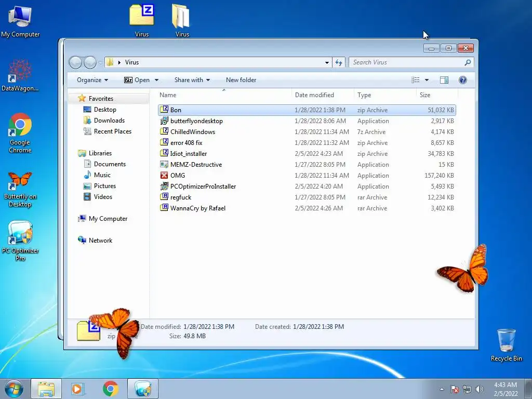Click the Windows Start orb
This screenshot has width=532, height=399.
click(14, 389)
